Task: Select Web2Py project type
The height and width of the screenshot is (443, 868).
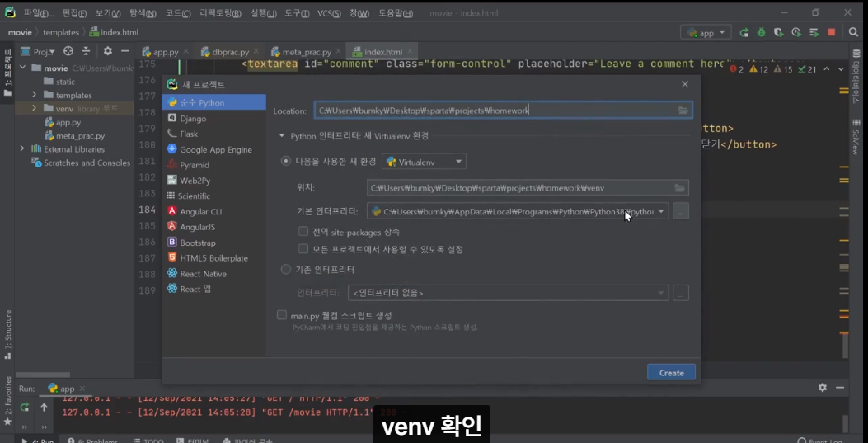Action: click(213, 181)
